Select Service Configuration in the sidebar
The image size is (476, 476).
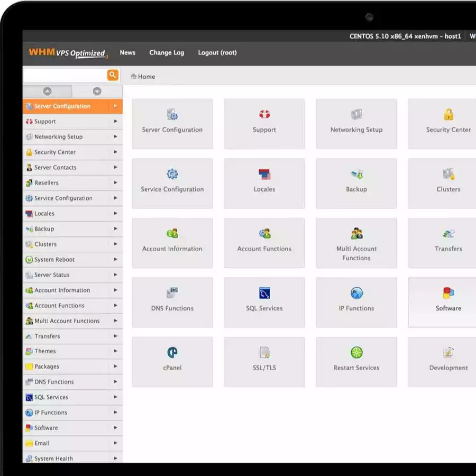[72, 198]
